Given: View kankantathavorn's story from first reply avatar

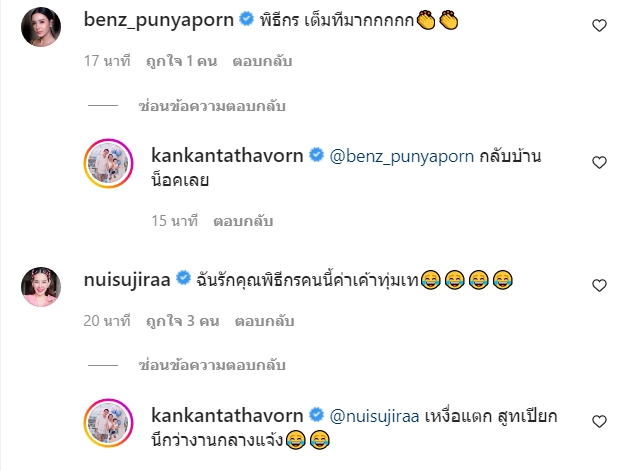Looking at the screenshot, I should click(x=108, y=163).
